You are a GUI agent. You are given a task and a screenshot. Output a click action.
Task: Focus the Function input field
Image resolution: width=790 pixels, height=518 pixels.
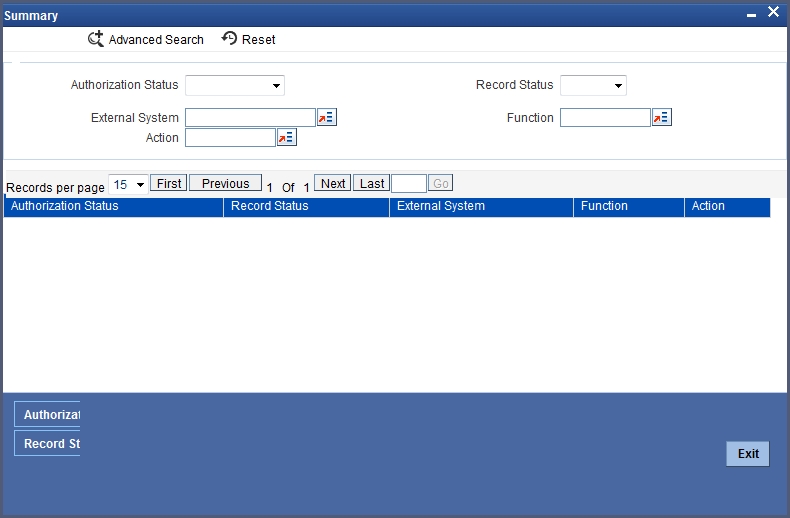(605, 117)
